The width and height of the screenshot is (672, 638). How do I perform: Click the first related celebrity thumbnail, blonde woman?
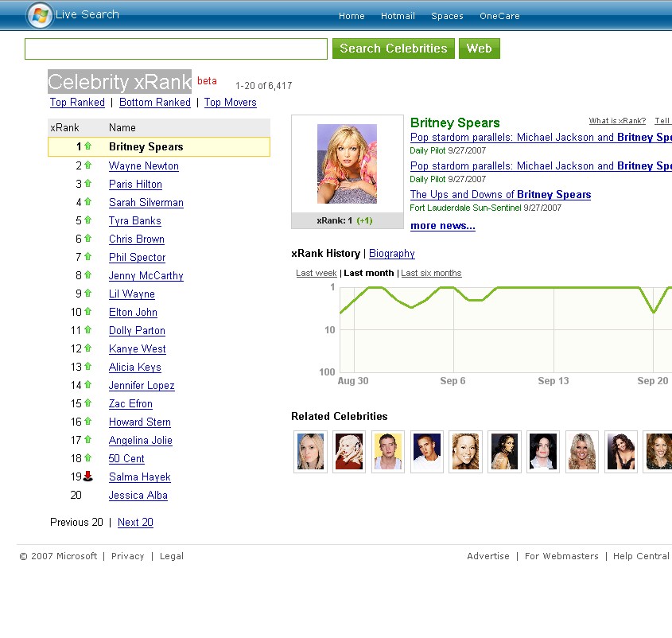point(311,452)
